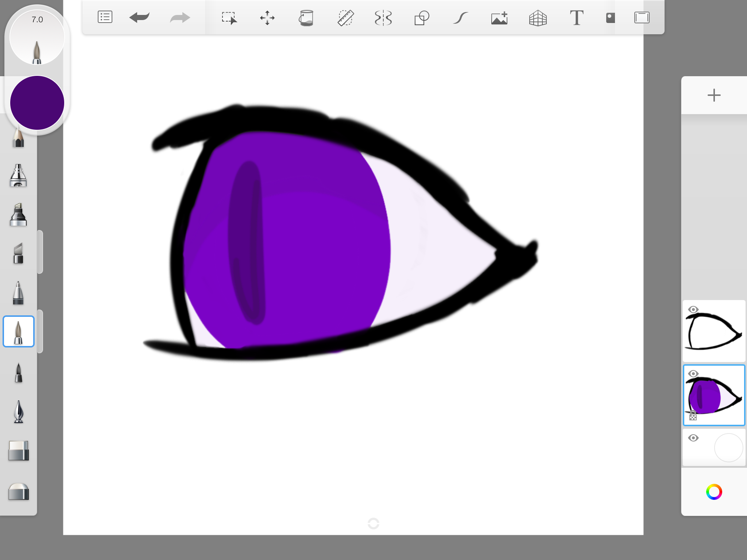The height and width of the screenshot is (560, 747).
Task: Select the hard eraser tool
Action: (18, 451)
